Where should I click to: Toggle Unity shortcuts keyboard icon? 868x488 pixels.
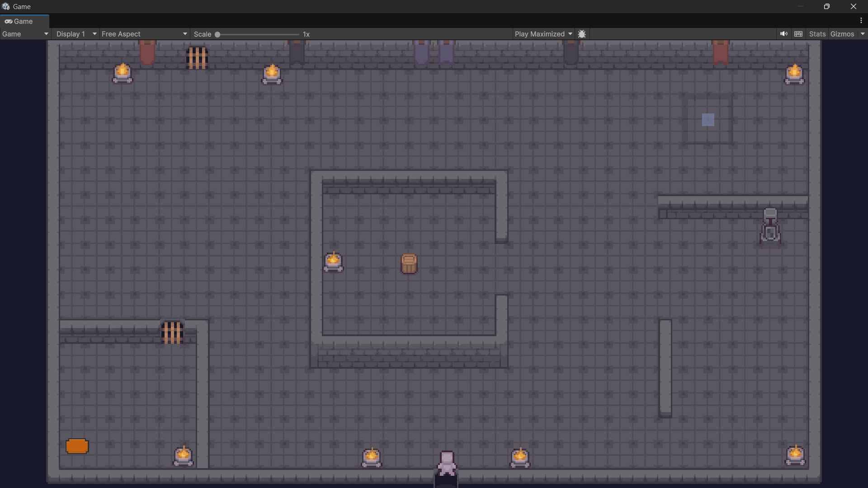[x=798, y=34]
